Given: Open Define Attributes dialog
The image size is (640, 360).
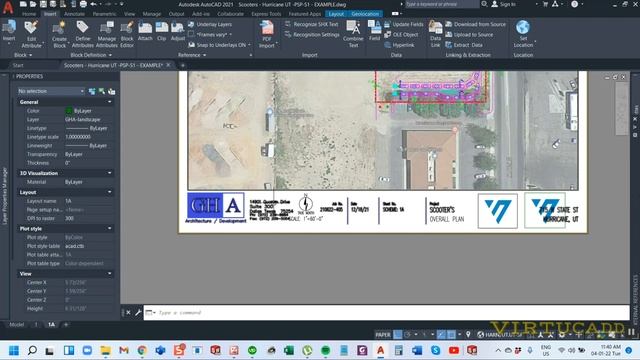Looking at the screenshot, I should pos(82,34).
